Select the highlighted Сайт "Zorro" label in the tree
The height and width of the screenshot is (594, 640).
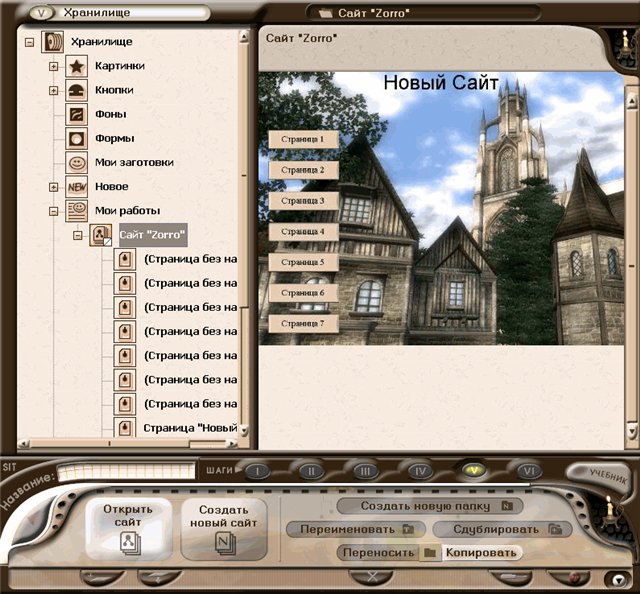[153, 235]
